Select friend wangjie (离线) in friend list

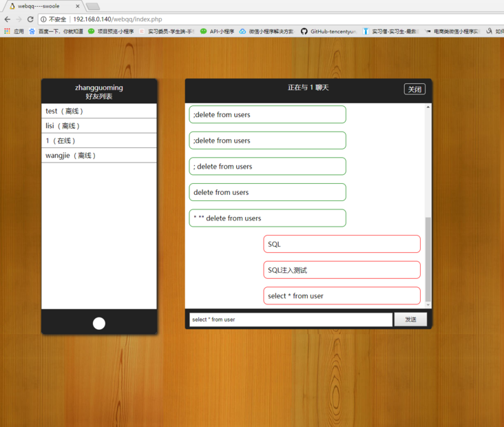click(x=99, y=155)
